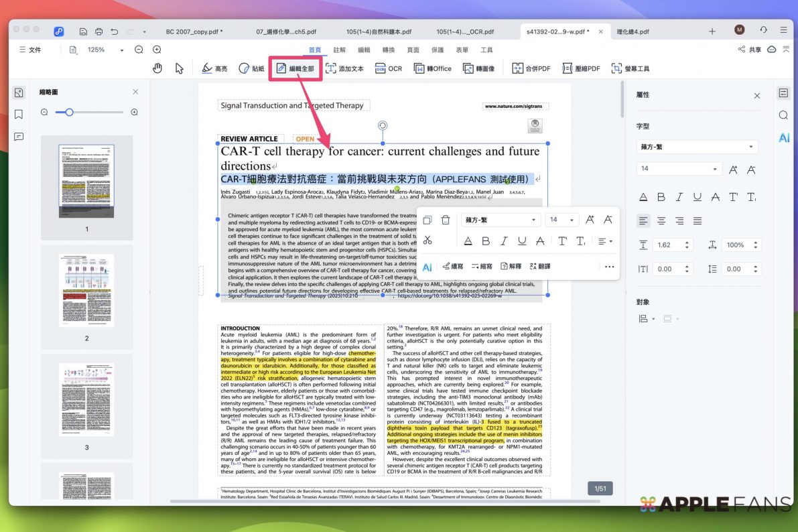798x532 pixels.
Task: Toggle italic in the properties panel
Action: [x=679, y=197]
